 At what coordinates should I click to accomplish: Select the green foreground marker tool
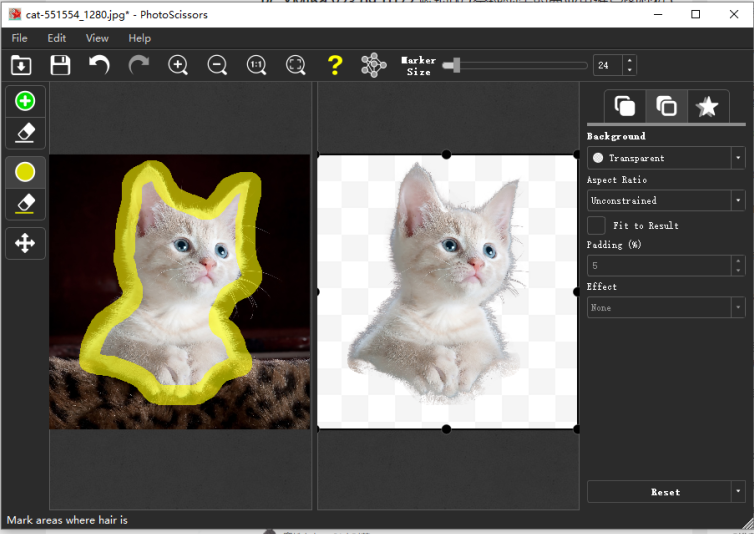pos(25,101)
